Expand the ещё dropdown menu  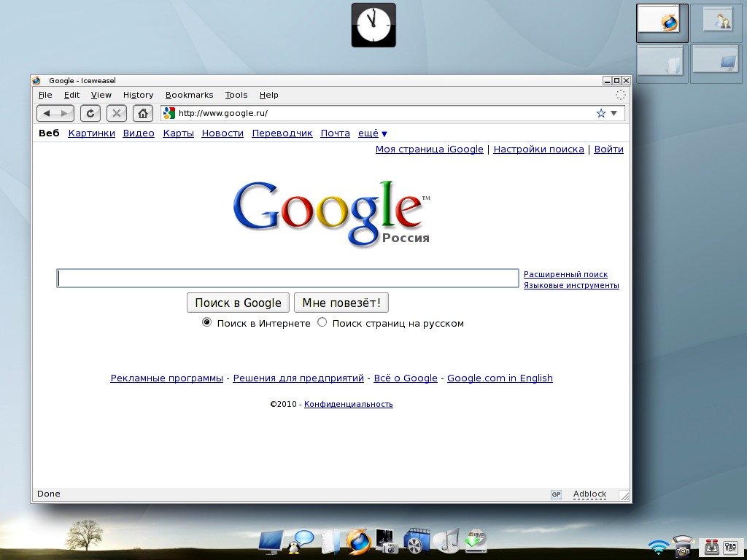pyautogui.click(x=373, y=133)
